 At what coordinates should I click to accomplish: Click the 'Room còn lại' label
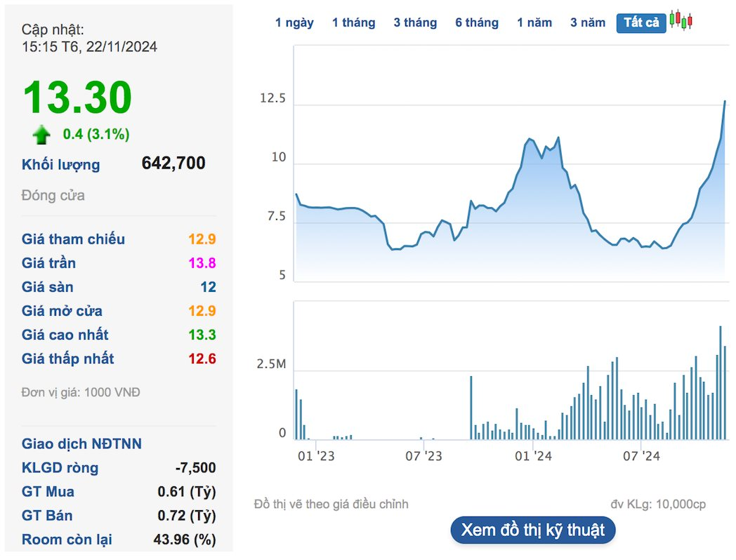click(67, 540)
